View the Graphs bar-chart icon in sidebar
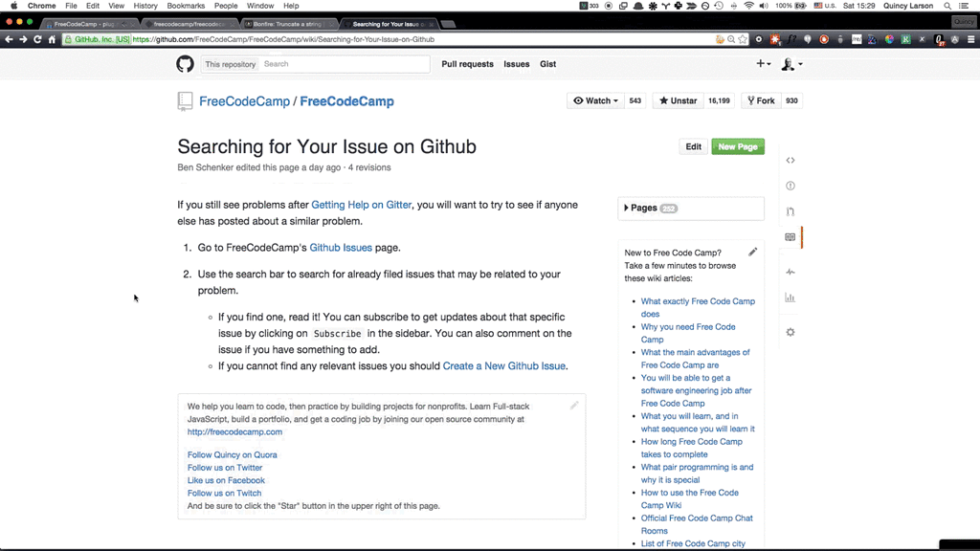The height and width of the screenshot is (551, 980). [791, 298]
